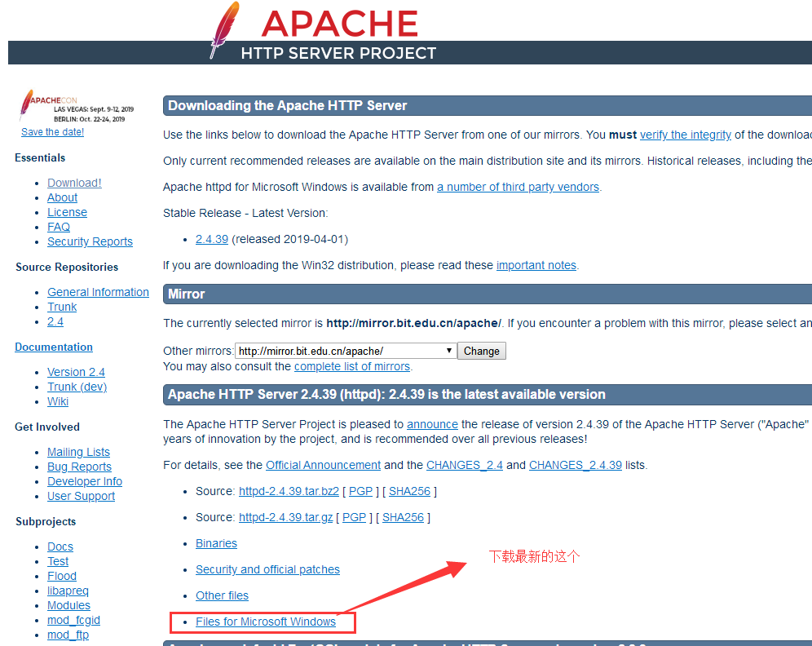Open SHA256 checksum for tar.gz
The width and height of the screenshot is (812, 646).
click(403, 517)
